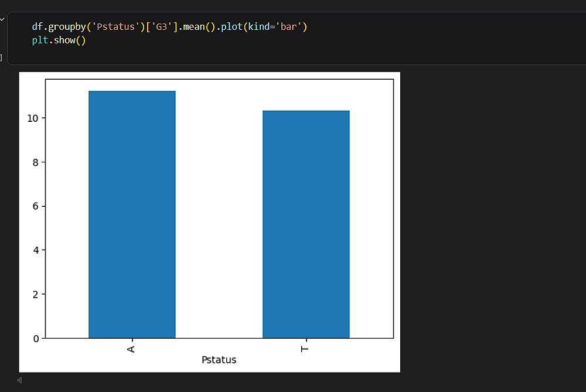Click the word groupby in the code

click(x=66, y=27)
